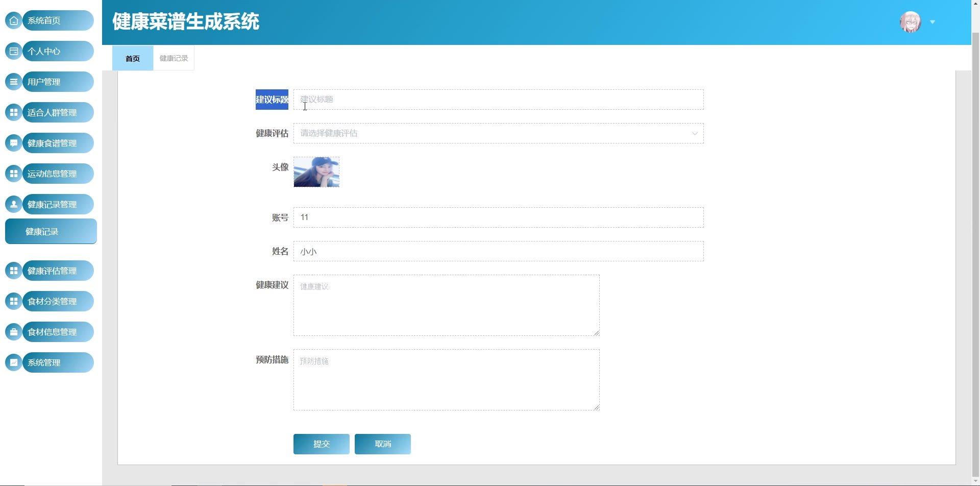
Task: Click the list icon beside 用户管理
Action: (14, 82)
